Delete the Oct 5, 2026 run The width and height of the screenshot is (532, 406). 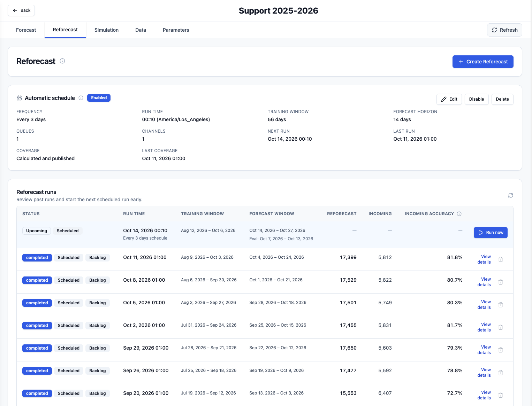(x=501, y=305)
